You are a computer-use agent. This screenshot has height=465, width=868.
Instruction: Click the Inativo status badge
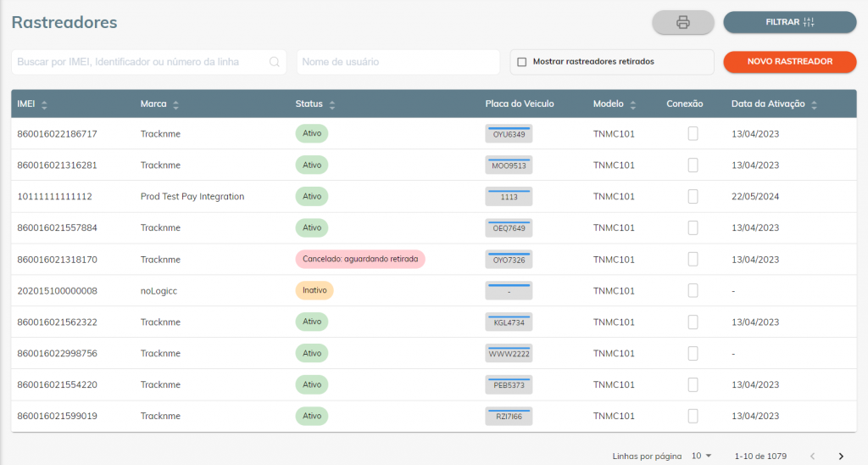[314, 290]
